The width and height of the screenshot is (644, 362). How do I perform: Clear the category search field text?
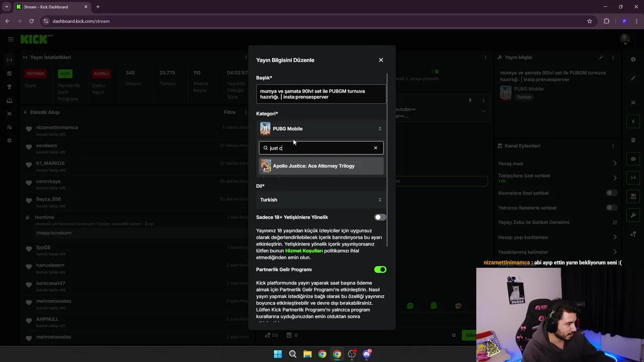tap(375, 148)
